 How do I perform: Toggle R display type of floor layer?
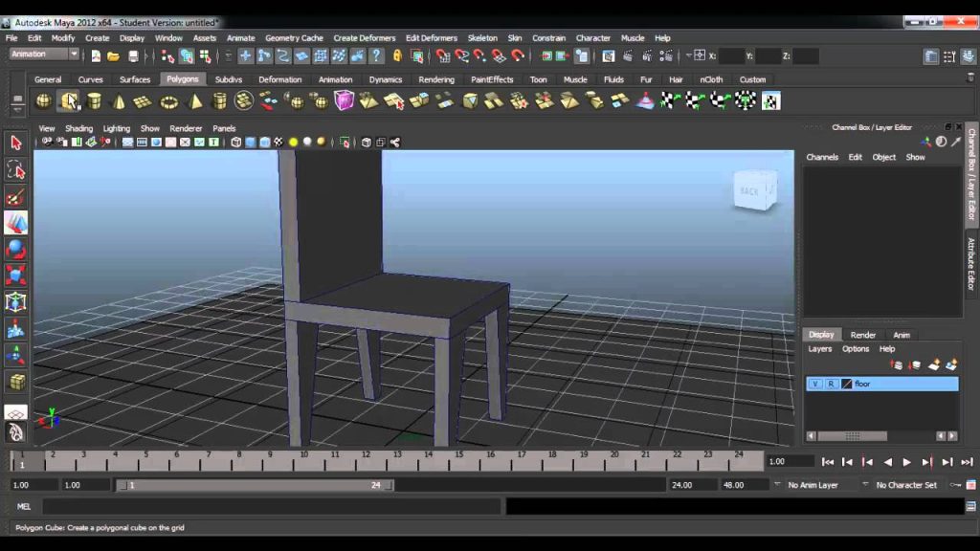click(x=831, y=384)
